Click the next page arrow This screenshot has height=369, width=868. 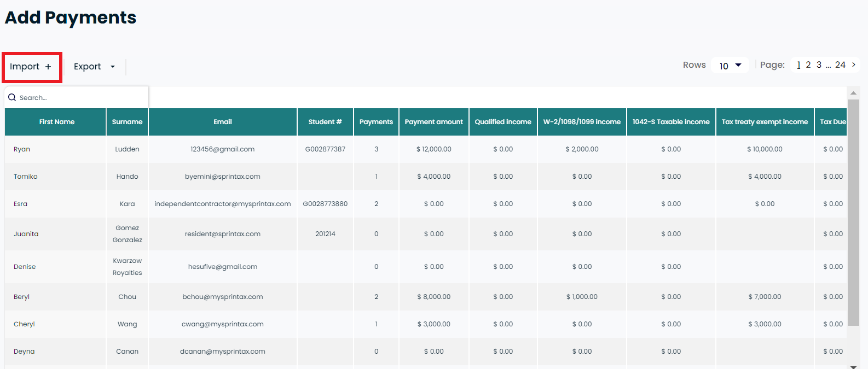[x=853, y=65]
